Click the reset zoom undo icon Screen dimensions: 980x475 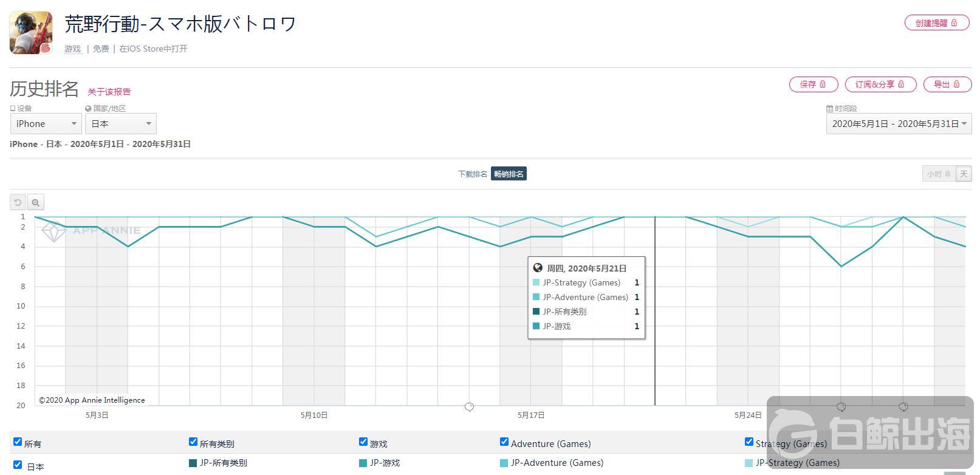click(18, 202)
